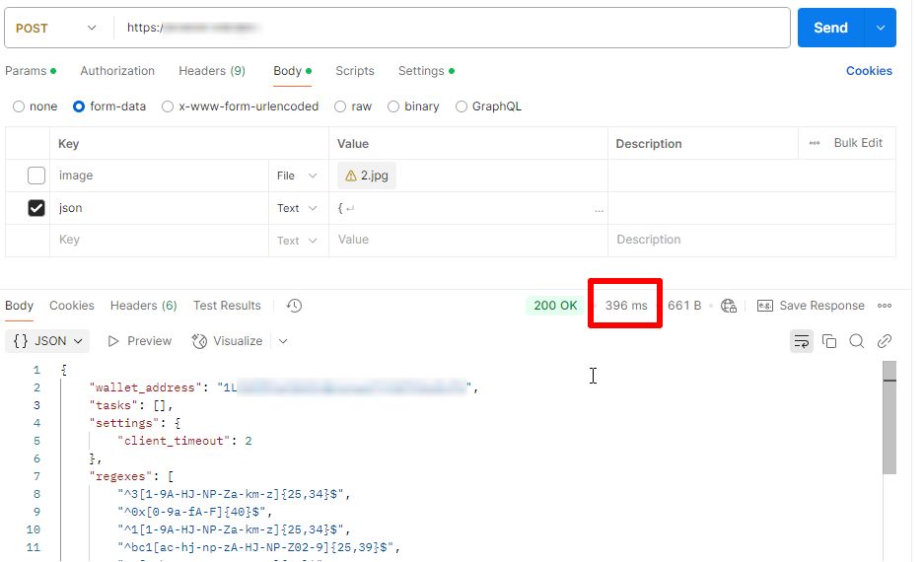
Task: Open the response Headers (6) tab
Action: [144, 306]
